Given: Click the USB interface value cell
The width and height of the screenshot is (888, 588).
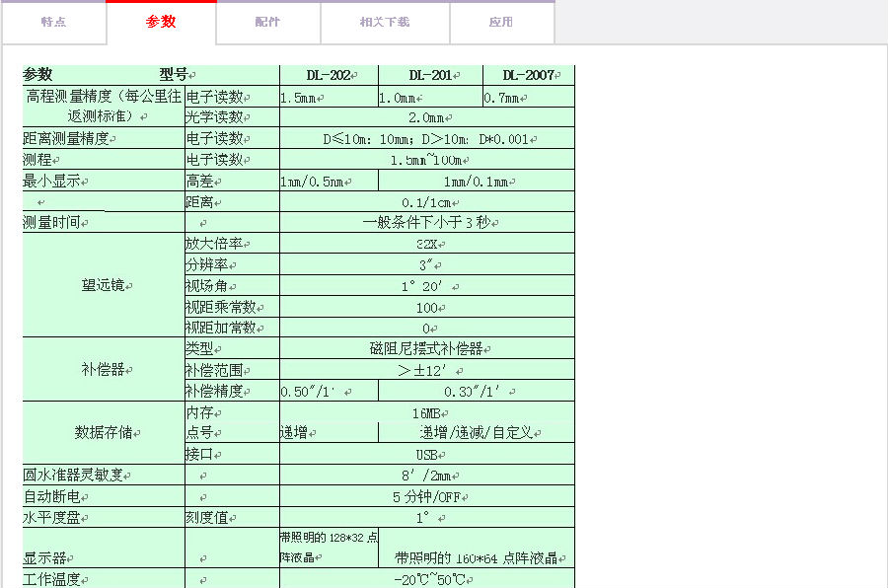Looking at the screenshot, I should [426, 454].
